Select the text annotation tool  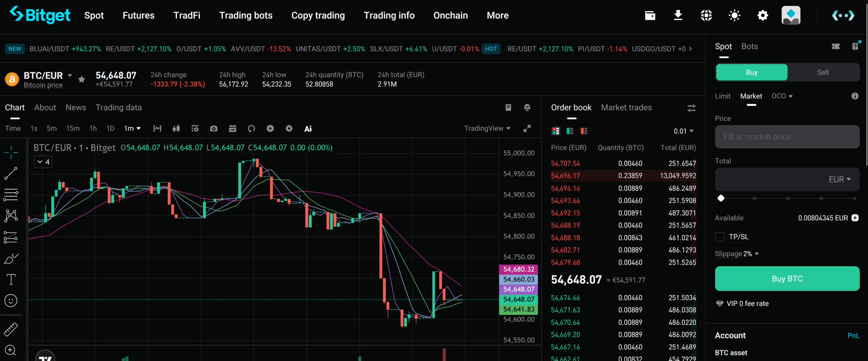point(11,280)
